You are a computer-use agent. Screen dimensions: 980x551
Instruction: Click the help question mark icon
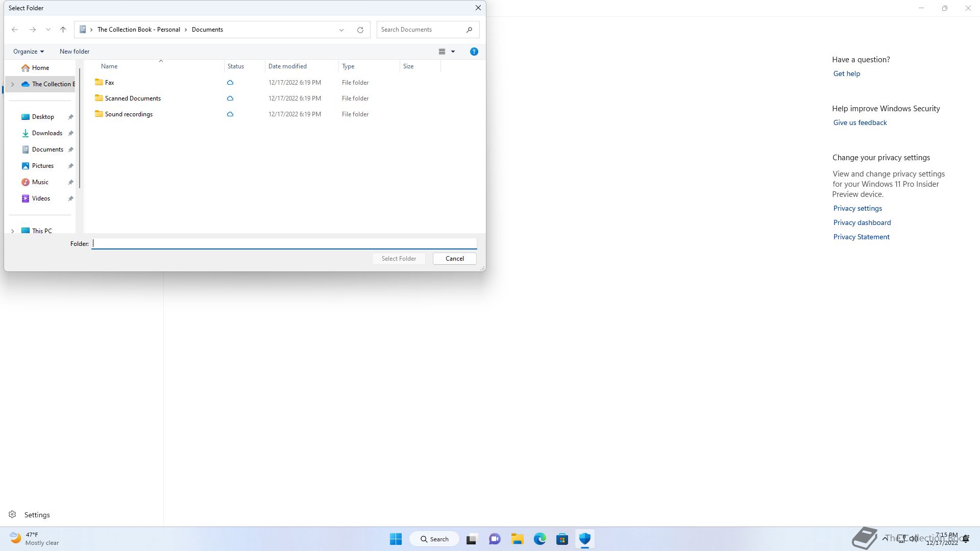474,52
